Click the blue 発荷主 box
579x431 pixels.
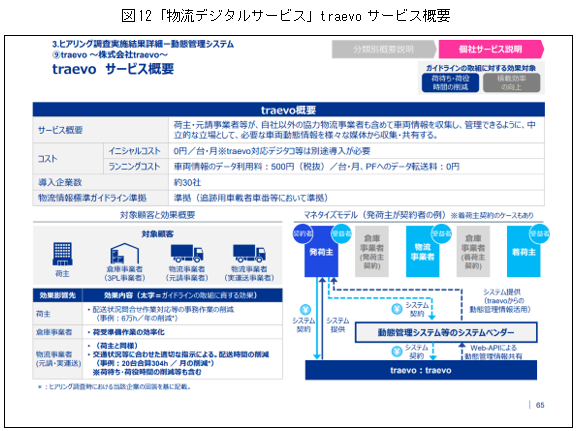(321, 252)
